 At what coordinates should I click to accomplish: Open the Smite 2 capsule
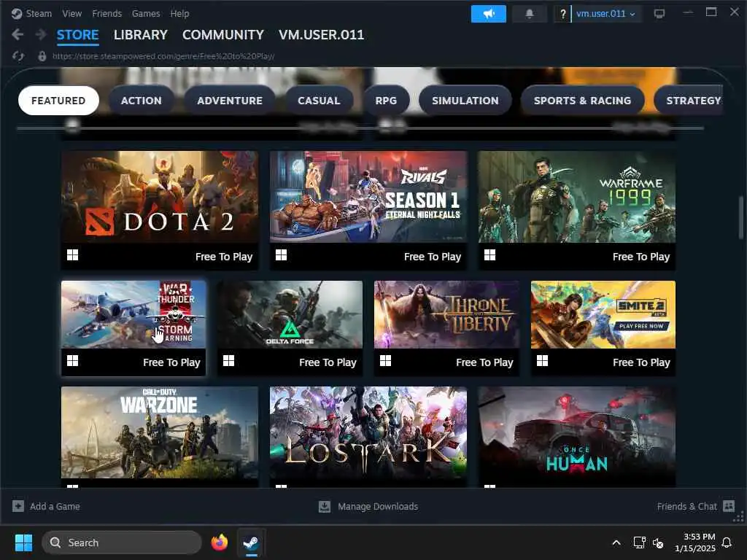click(x=603, y=327)
